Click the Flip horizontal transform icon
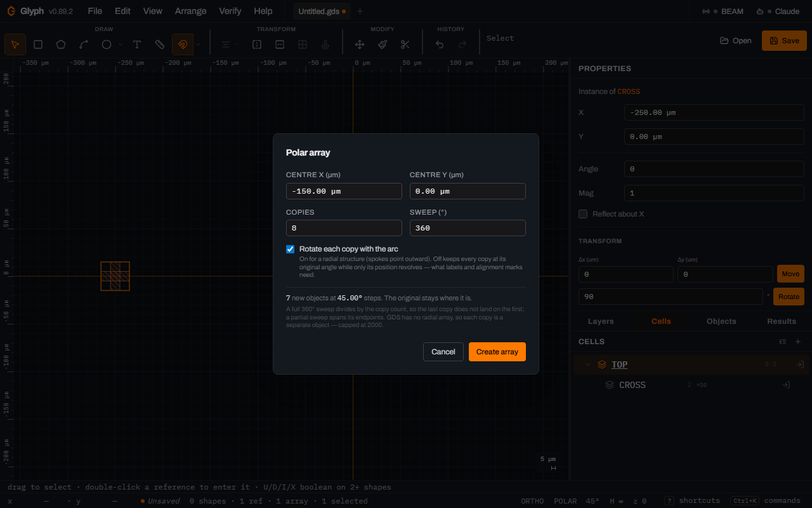 pos(257,44)
